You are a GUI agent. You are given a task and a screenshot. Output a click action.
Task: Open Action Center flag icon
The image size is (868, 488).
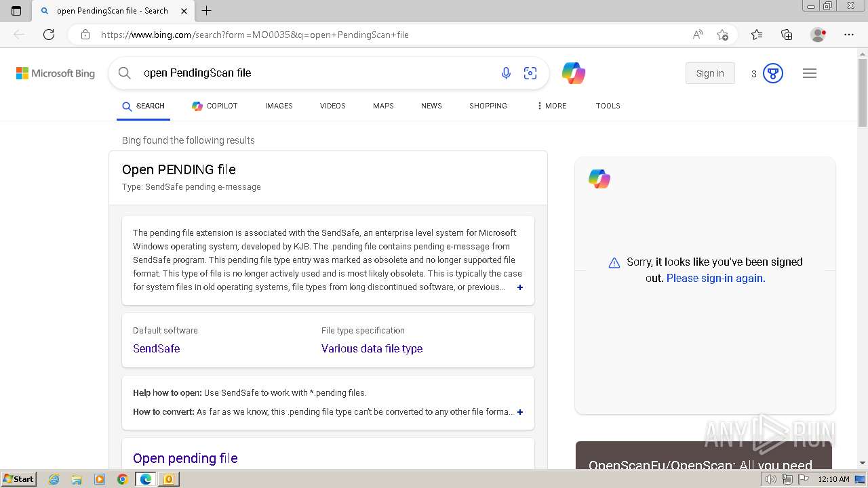[x=804, y=479]
